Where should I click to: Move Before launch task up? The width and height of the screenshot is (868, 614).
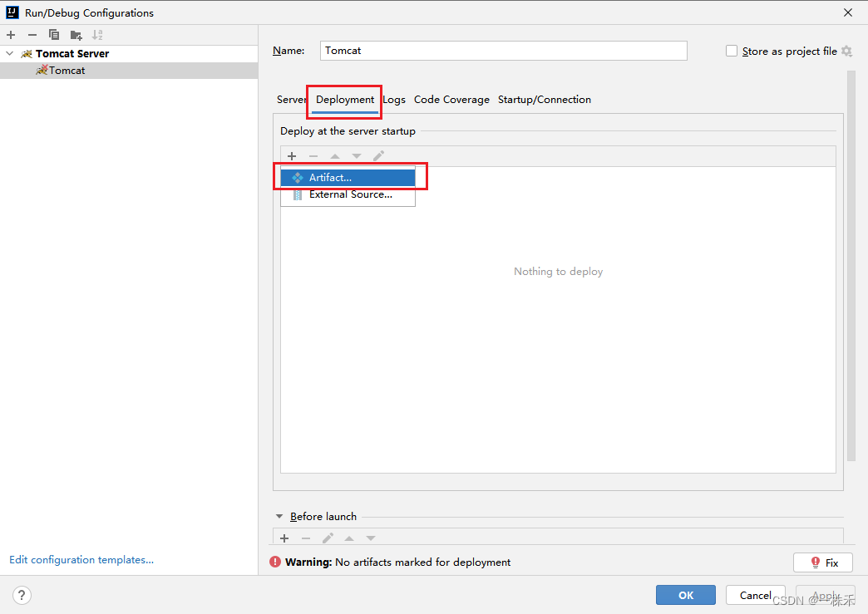(349, 538)
